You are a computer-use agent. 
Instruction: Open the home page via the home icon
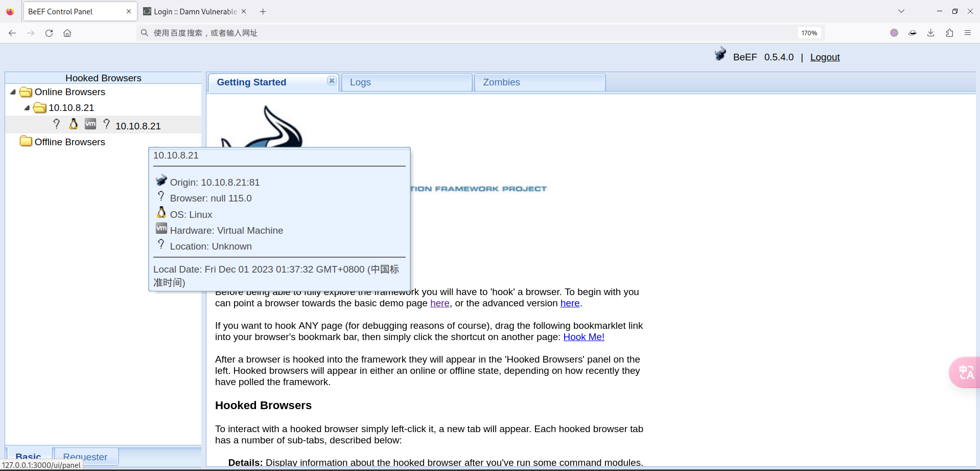point(67,33)
